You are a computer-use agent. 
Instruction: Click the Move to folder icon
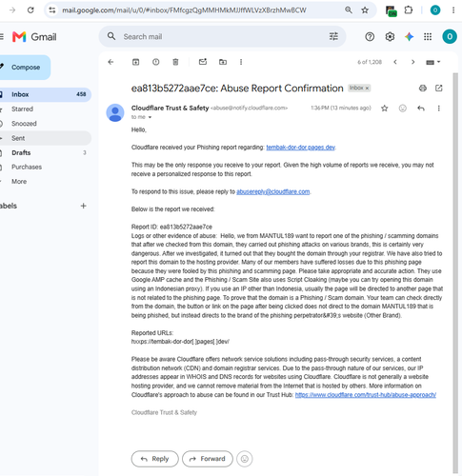[x=223, y=62]
